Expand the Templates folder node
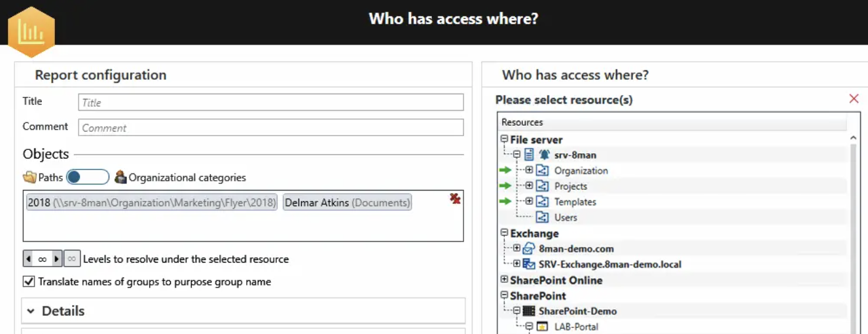Screen dimensions: 868x334 (529, 202)
